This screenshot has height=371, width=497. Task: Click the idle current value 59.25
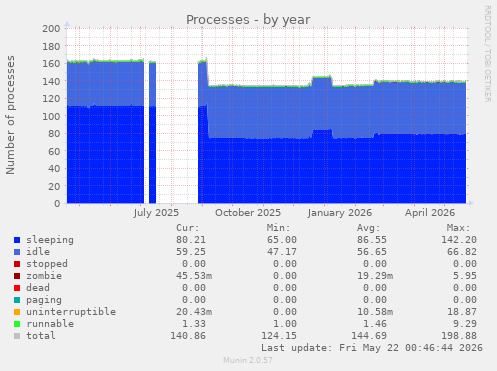pos(191,252)
